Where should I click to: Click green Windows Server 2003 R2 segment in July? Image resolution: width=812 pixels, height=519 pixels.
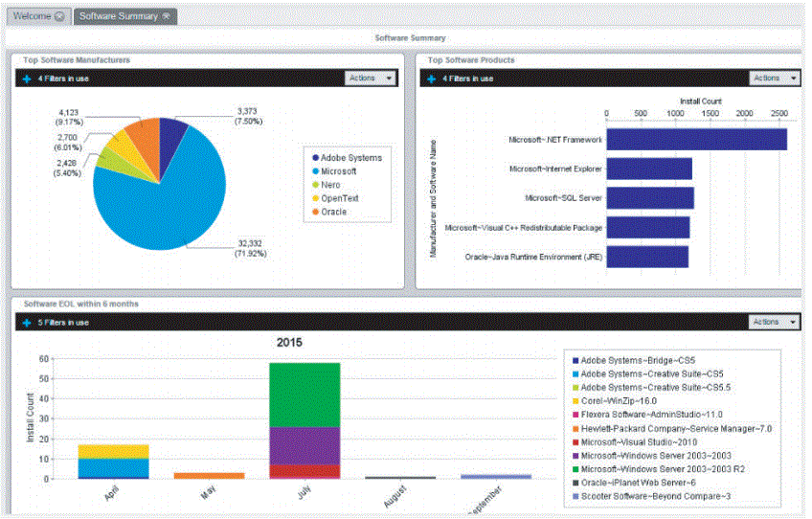point(305,395)
